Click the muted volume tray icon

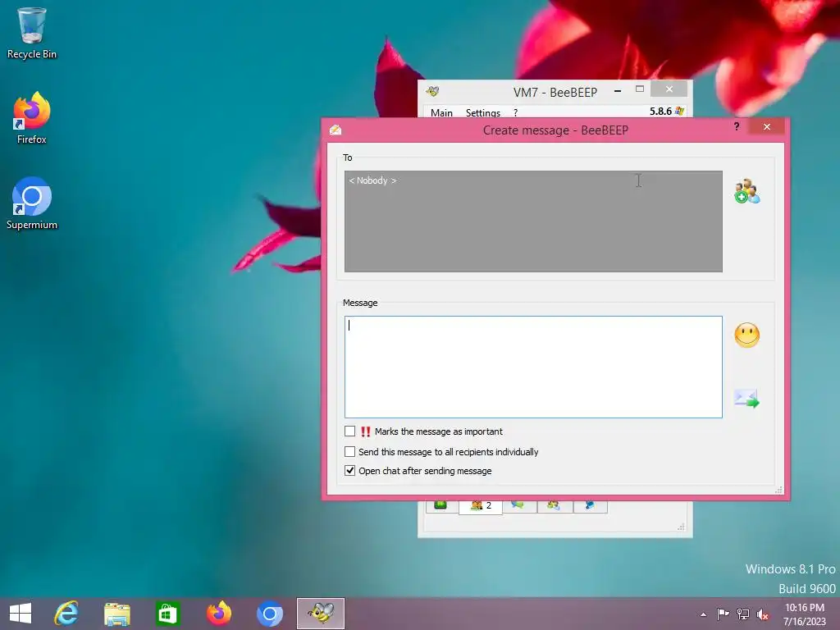(x=763, y=614)
